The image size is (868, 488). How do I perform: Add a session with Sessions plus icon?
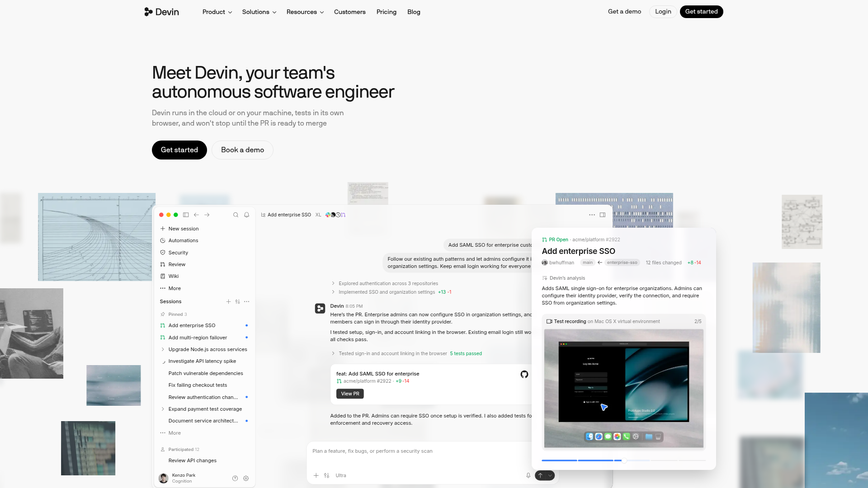click(x=228, y=302)
